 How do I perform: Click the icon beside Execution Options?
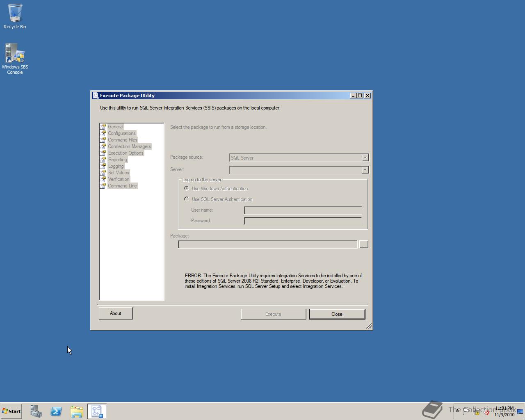click(103, 153)
